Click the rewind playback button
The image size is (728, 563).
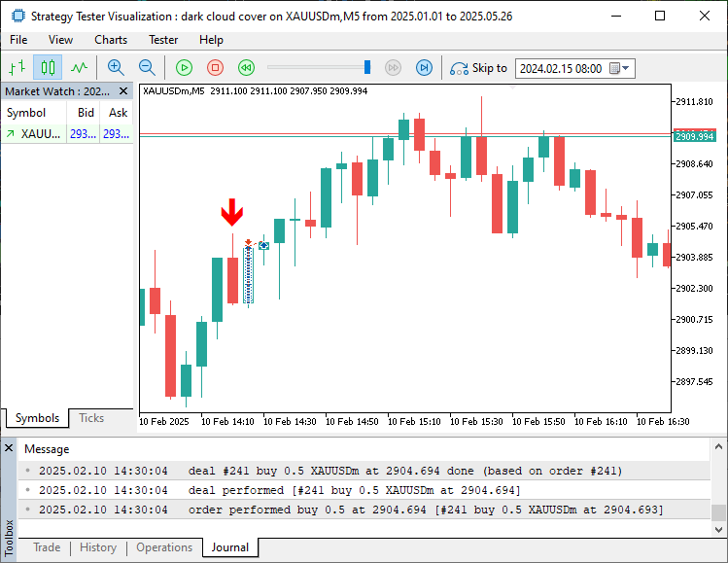[x=247, y=68]
